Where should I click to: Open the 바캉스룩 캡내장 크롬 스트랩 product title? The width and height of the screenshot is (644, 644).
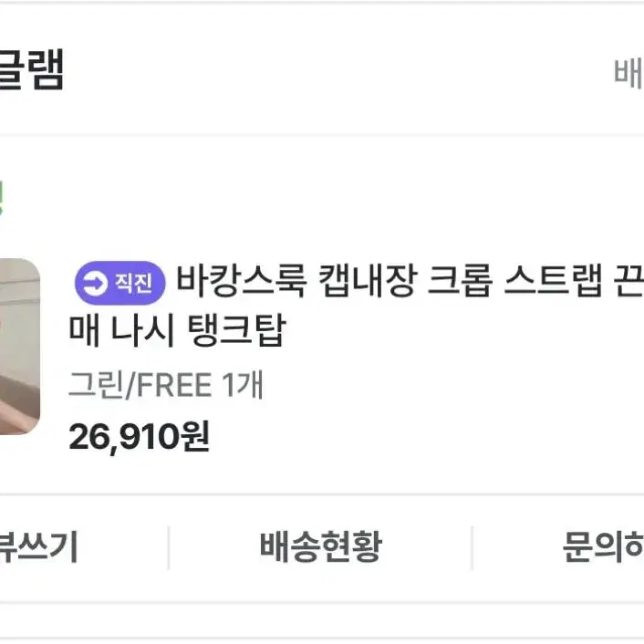[410, 282]
